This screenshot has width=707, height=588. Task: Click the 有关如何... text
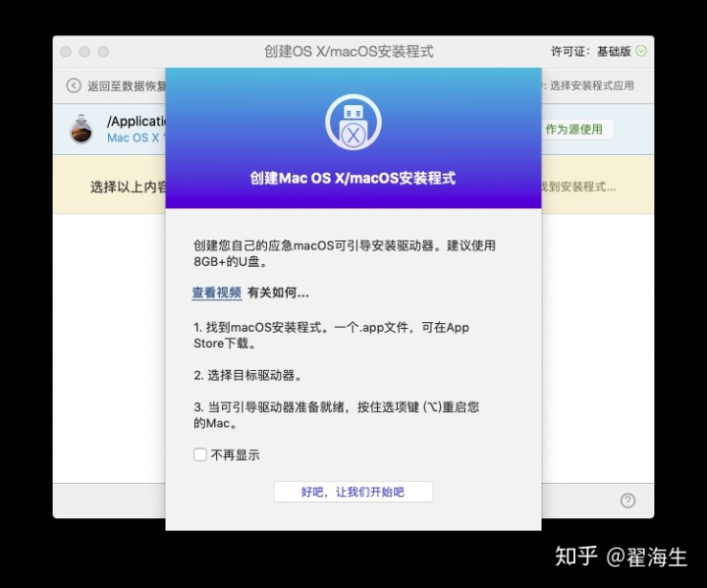pyautogui.click(x=278, y=293)
